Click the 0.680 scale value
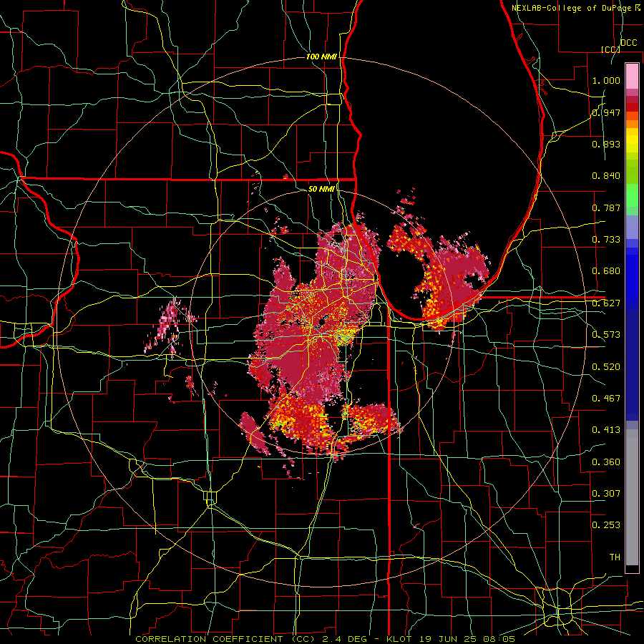Screen dimensions: 644x644 tap(606, 271)
